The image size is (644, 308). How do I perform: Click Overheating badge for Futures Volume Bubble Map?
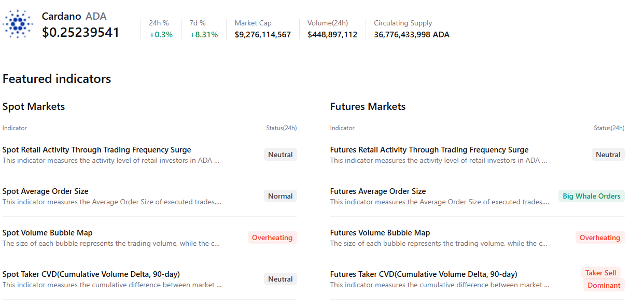point(600,237)
